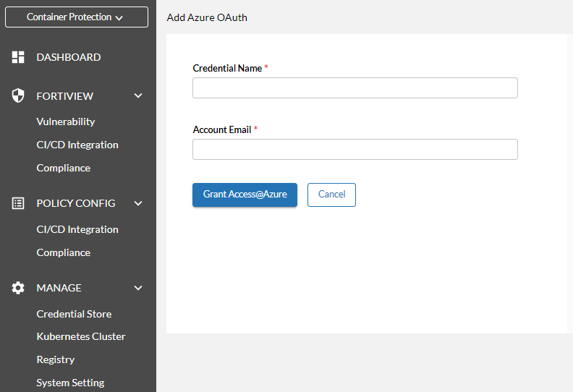573x392 pixels.
Task: Click the FortiView shield icon
Action: pyautogui.click(x=19, y=95)
